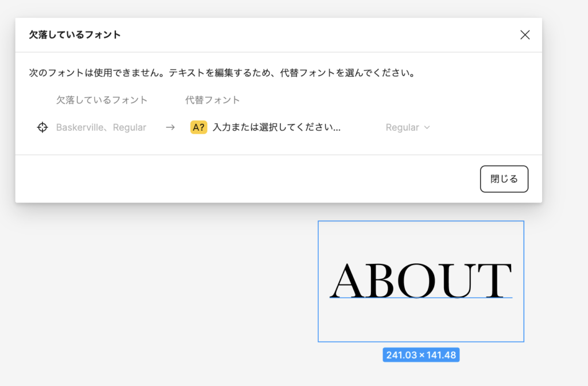Click the 241.03 × 141.48 dimension label
588x386 pixels.
click(421, 355)
